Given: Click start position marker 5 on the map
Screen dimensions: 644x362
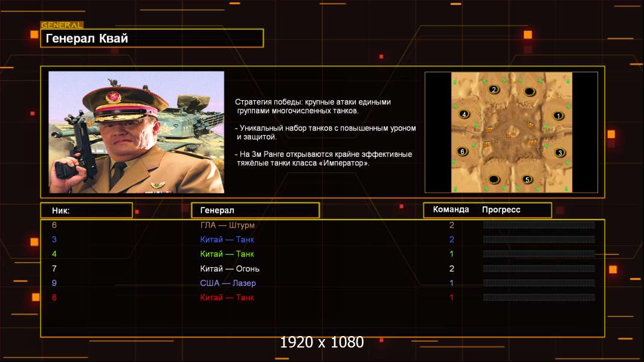Looking at the screenshot, I should click(x=527, y=179).
